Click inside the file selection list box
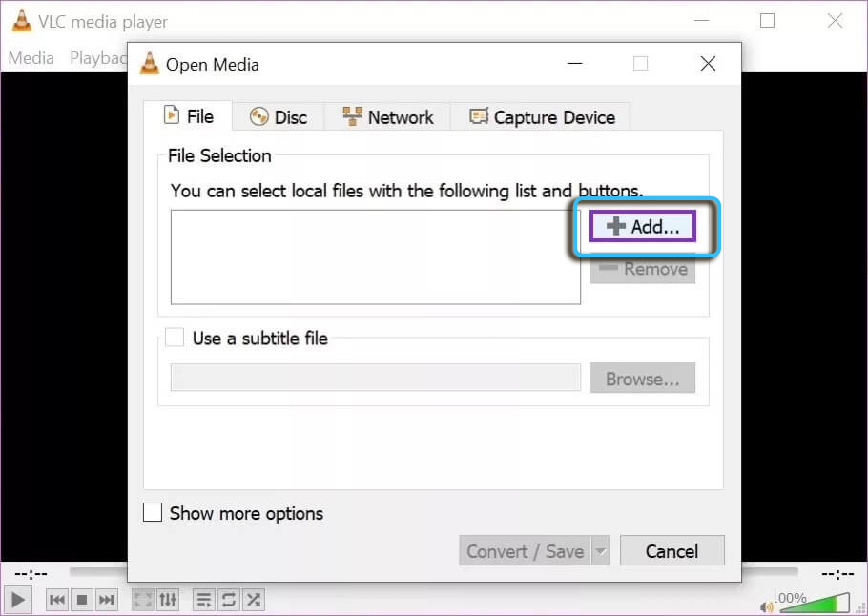The image size is (868, 616). pyautogui.click(x=375, y=257)
